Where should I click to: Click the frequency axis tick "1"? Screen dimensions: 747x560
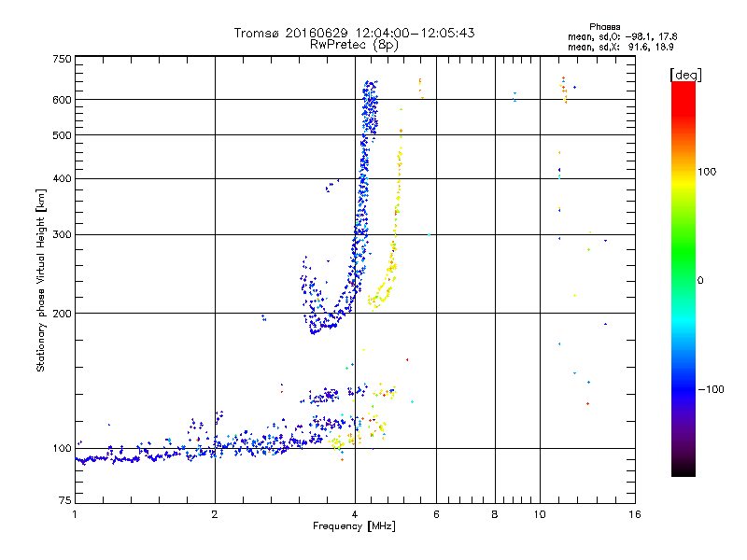(x=75, y=514)
